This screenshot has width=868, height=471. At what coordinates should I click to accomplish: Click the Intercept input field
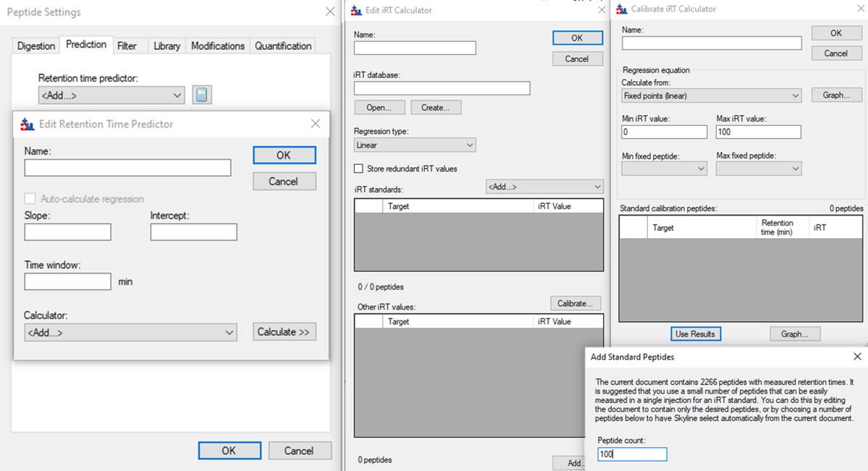click(194, 232)
